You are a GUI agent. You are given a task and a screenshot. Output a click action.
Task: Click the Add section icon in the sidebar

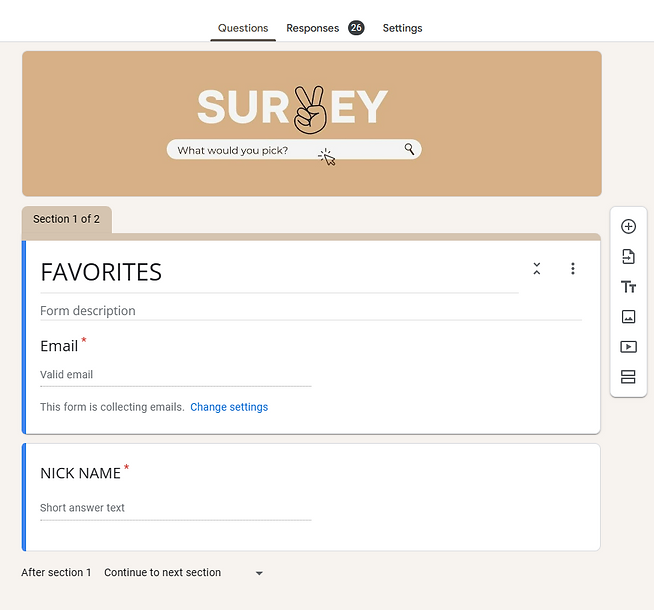[x=628, y=377]
